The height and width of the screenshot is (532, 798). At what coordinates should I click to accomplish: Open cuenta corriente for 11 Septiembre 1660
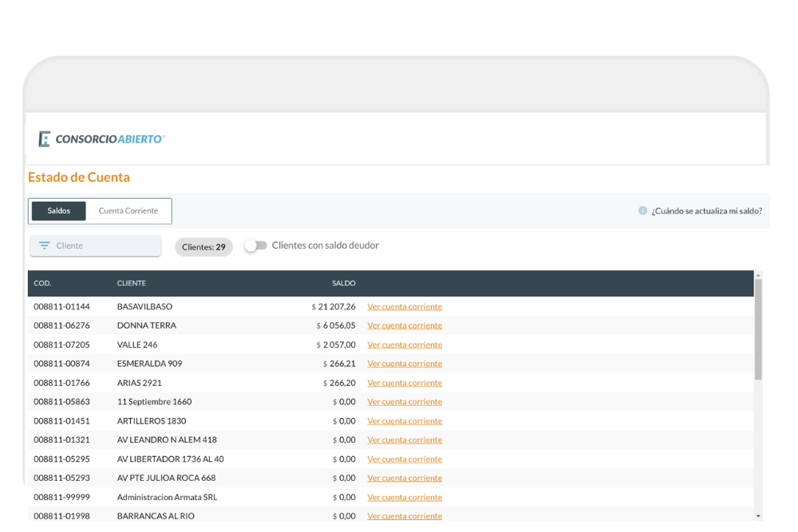tap(404, 402)
